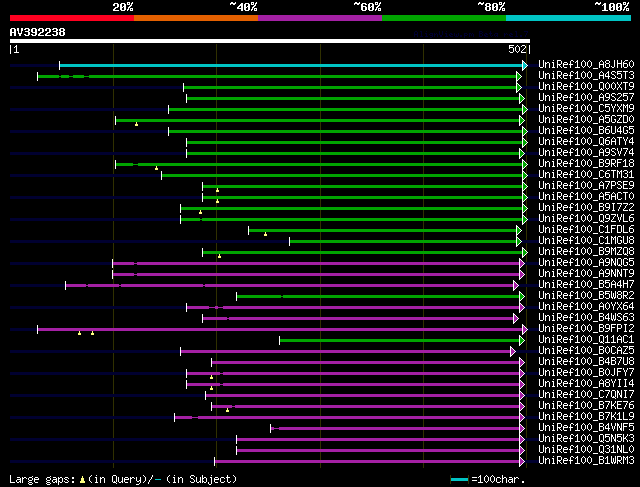Click the yellow query gap marker under the B9MZQ8 bar
The image size is (640, 487).
pyautogui.click(x=220, y=256)
